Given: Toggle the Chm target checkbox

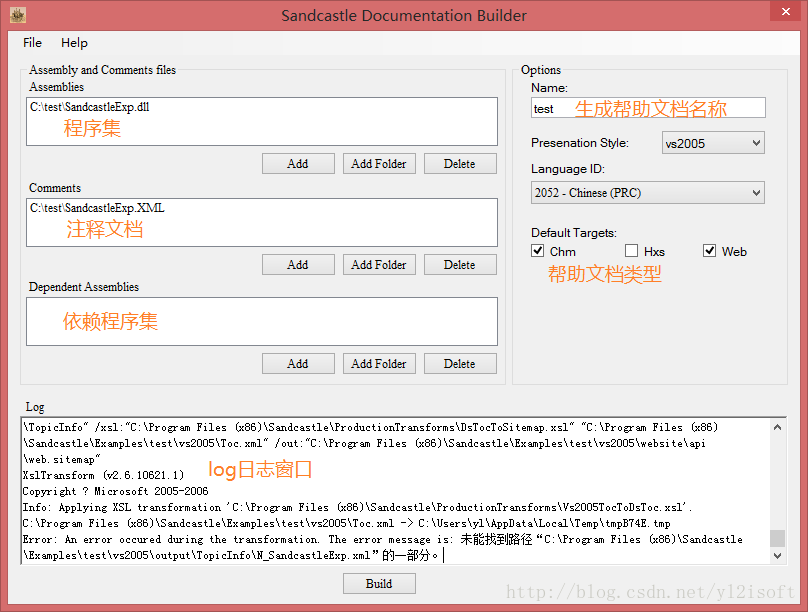Looking at the screenshot, I should point(537,250).
